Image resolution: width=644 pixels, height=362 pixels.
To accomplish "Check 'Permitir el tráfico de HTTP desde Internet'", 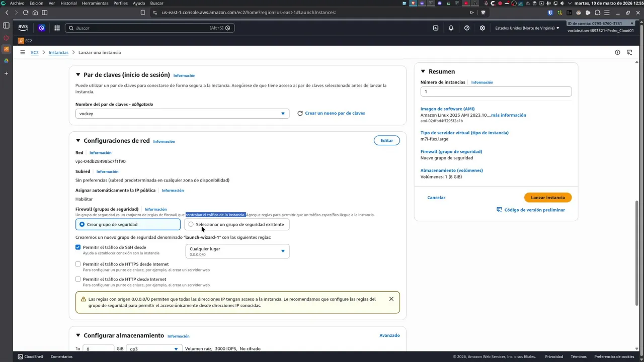I will pyautogui.click(x=78, y=279).
